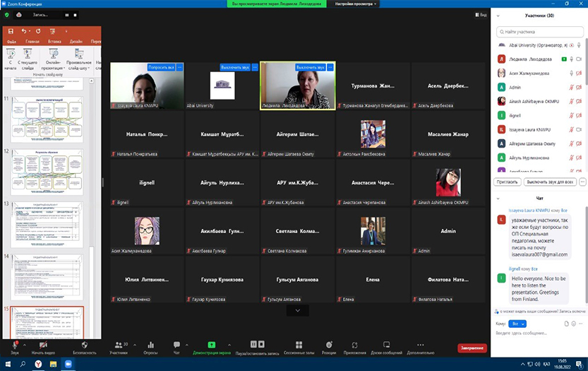Open Whiteboards (Доски сообщений) icon
The width and height of the screenshot is (588, 371).
click(x=386, y=344)
